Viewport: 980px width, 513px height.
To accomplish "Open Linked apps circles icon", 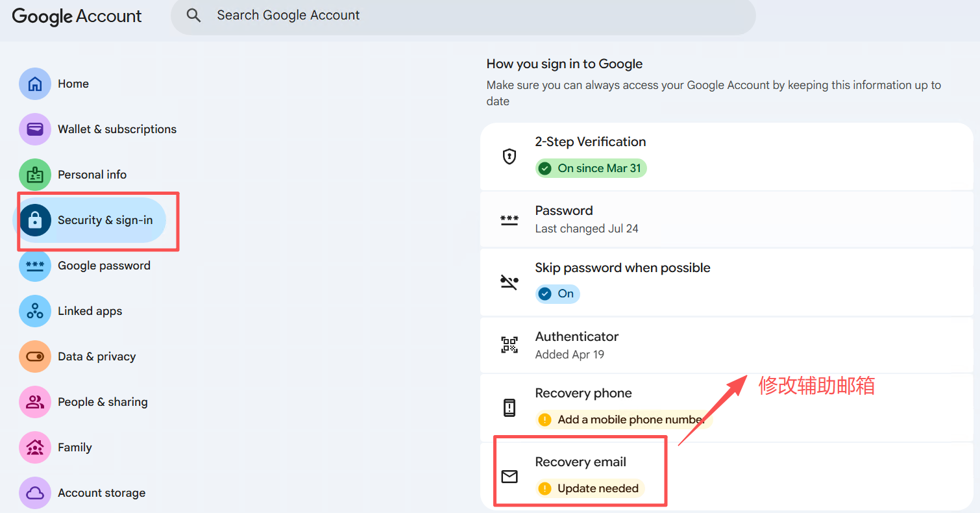I will point(35,311).
